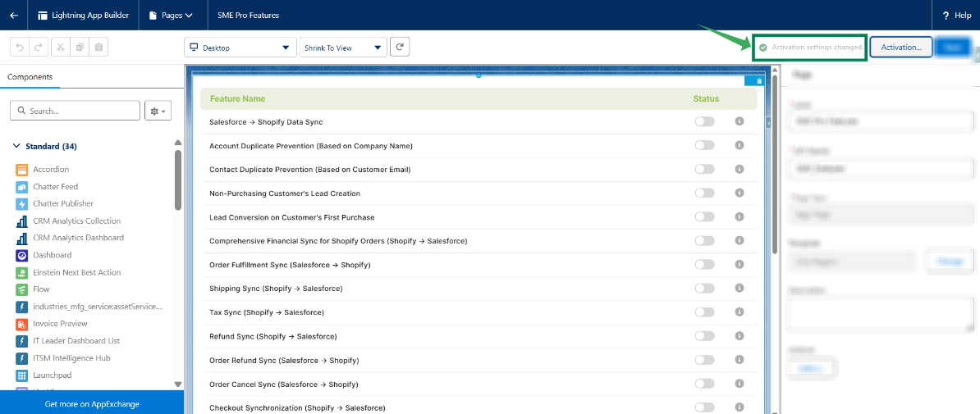
Task: Toggle Salesforce → Shopify Data Sync status
Action: point(704,122)
